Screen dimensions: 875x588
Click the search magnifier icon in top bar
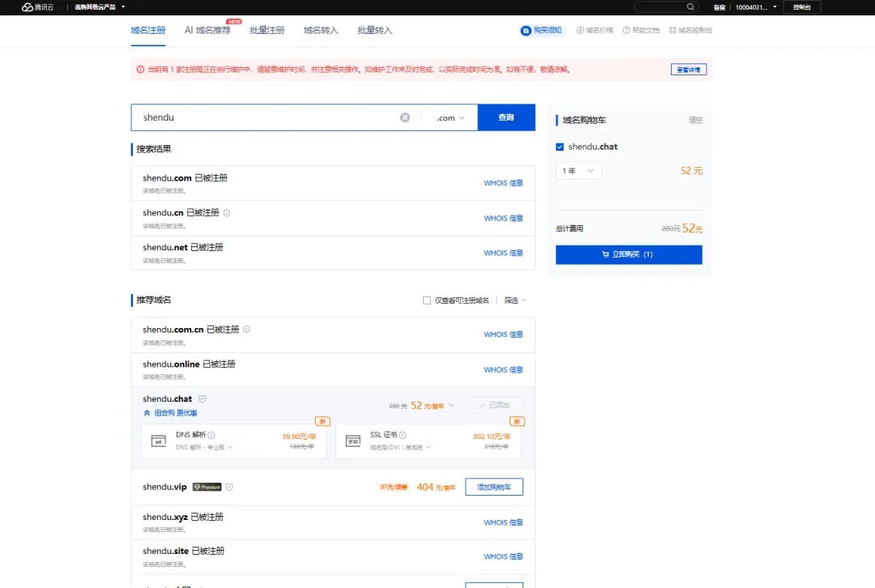click(690, 7)
